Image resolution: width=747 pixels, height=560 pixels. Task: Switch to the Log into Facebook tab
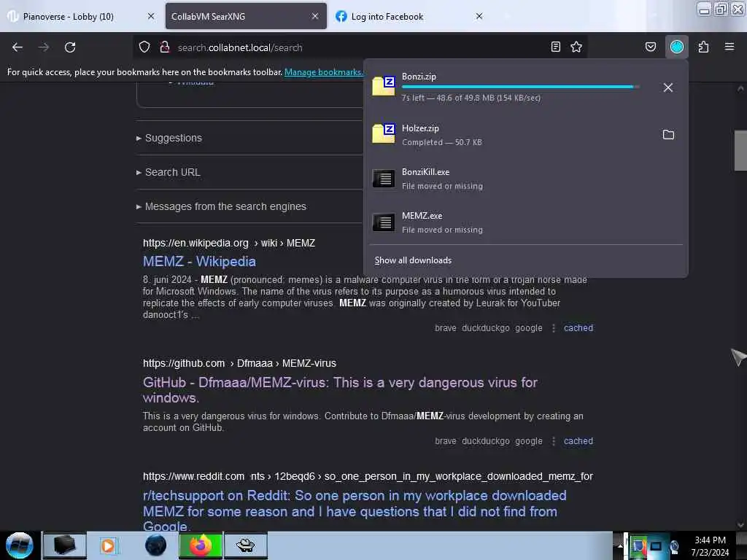point(409,16)
